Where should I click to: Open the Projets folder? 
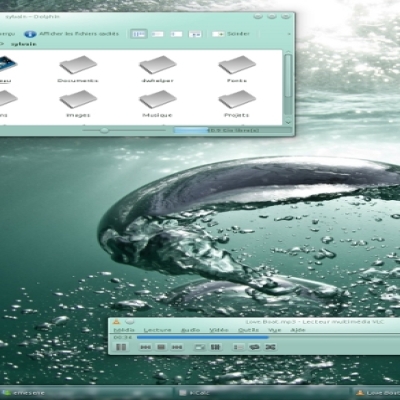point(237,104)
